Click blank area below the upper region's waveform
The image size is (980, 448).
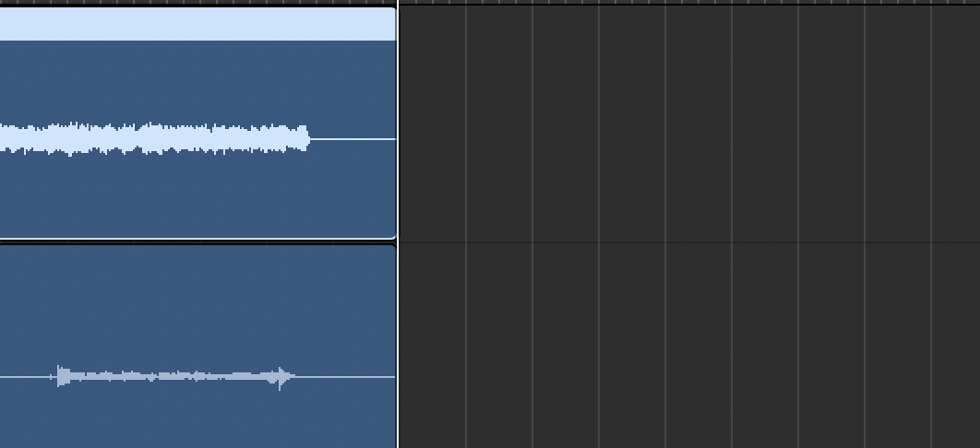197,196
